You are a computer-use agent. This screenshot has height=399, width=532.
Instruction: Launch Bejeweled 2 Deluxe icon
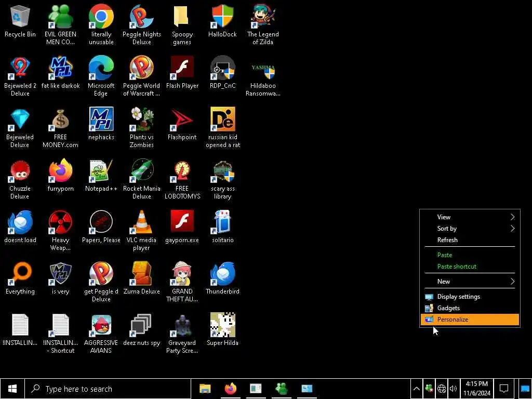pyautogui.click(x=20, y=76)
